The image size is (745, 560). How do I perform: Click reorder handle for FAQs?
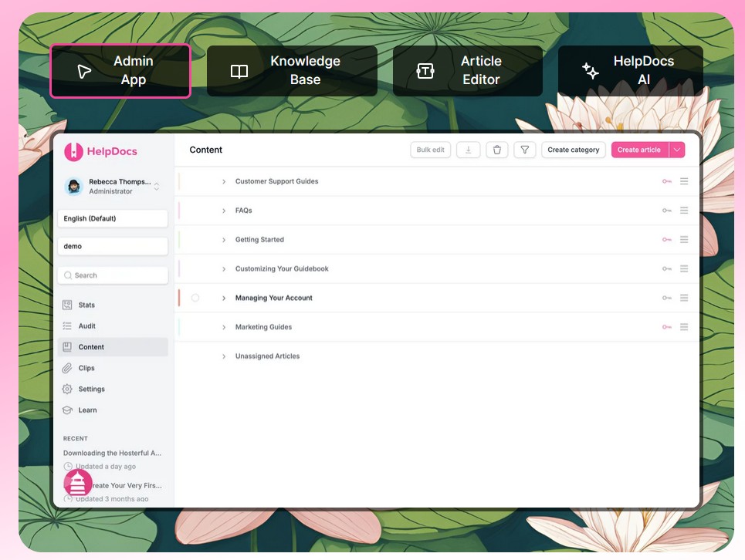tap(684, 211)
